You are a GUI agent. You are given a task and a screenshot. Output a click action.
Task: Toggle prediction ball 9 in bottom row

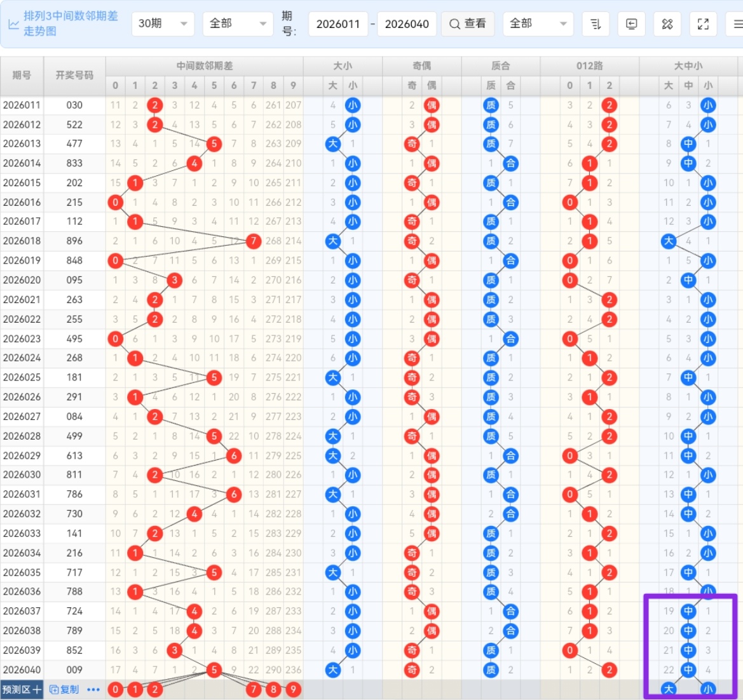pos(293,690)
